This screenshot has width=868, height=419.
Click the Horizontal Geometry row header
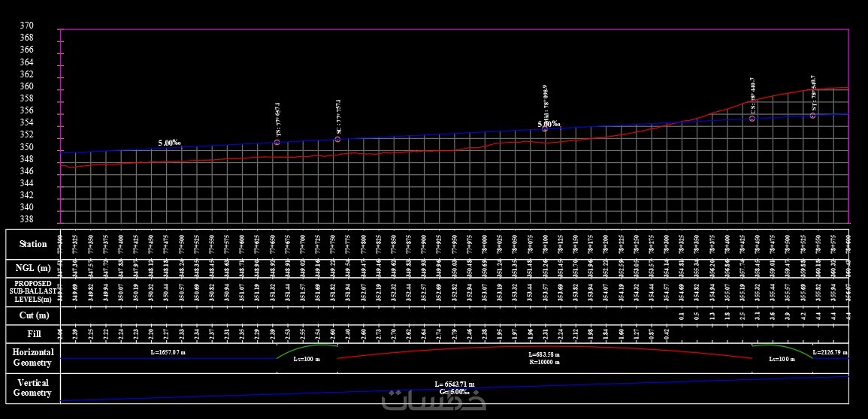tap(33, 357)
